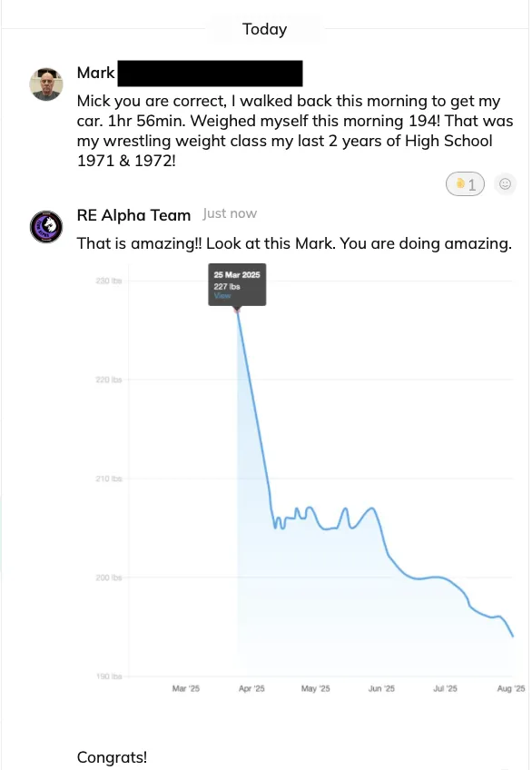Viewport: 532px width, 770px height.
Task: Add a reaction with the smiley face icon
Action: click(x=505, y=183)
